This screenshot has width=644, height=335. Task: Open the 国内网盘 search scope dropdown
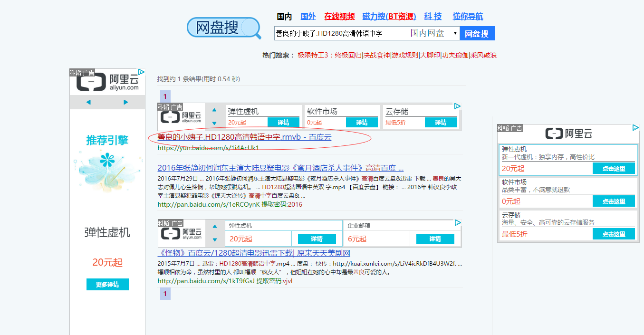pyautogui.click(x=433, y=33)
